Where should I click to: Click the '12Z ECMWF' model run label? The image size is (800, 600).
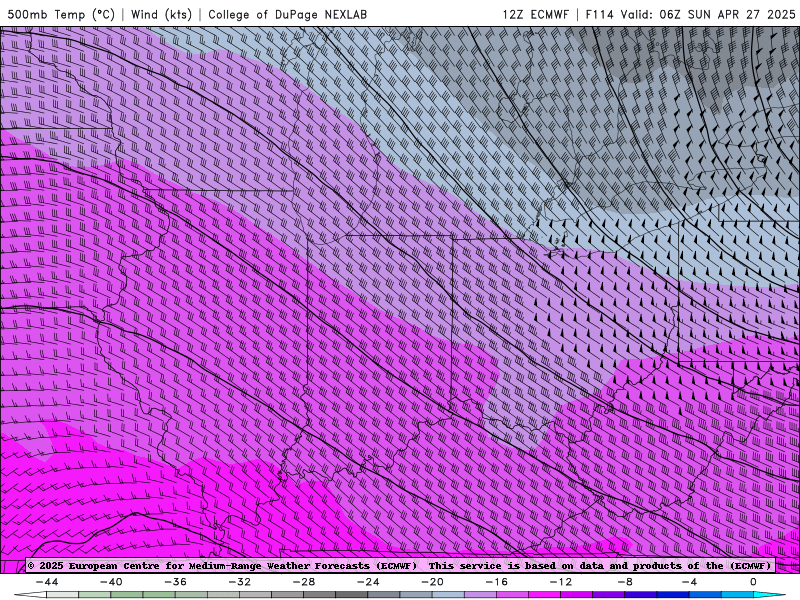pos(535,14)
